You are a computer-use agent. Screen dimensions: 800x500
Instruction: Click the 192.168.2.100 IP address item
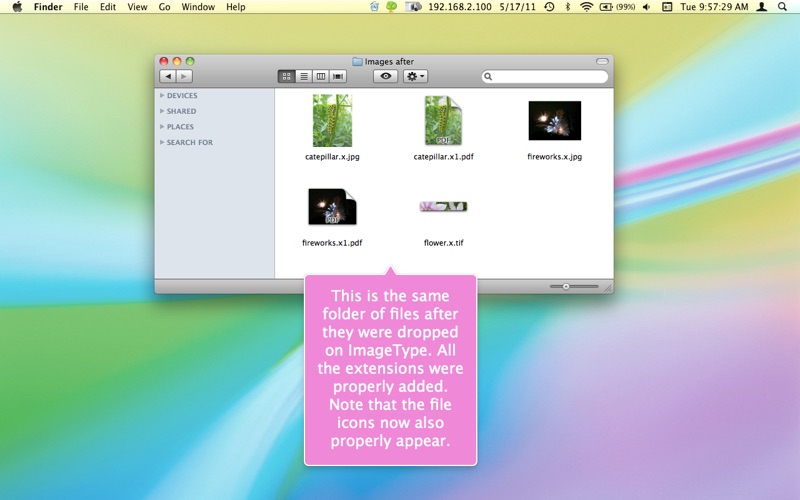[460, 7]
